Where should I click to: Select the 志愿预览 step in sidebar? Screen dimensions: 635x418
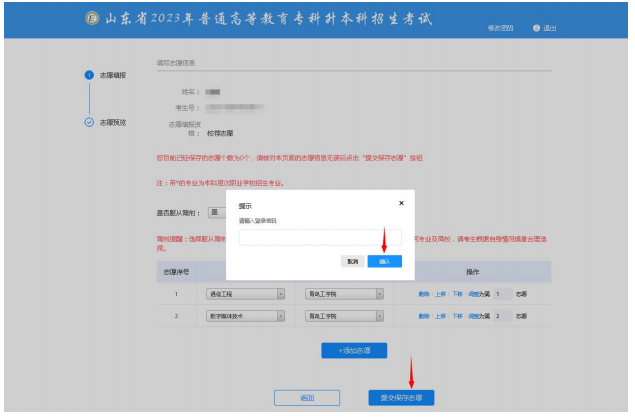113,122
